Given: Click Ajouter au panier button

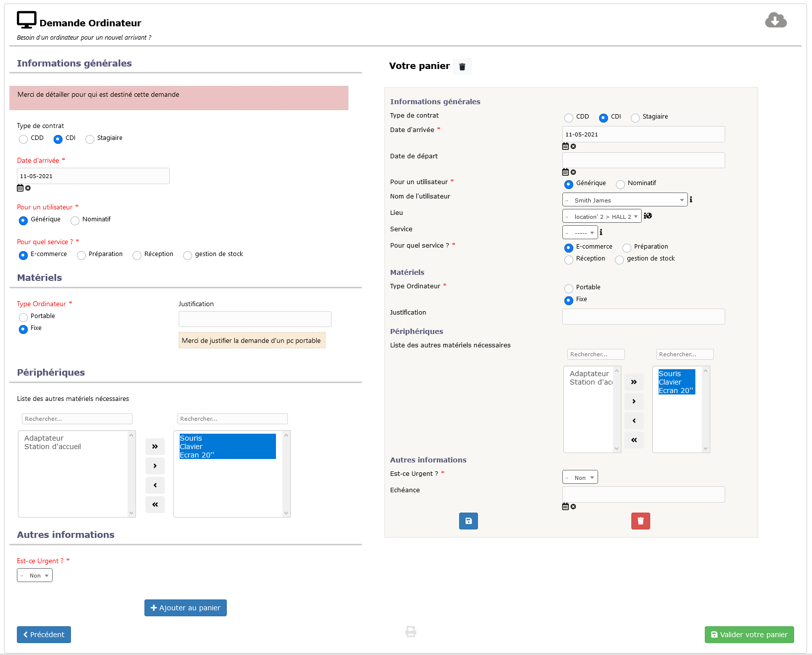Looking at the screenshot, I should pos(186,608).
